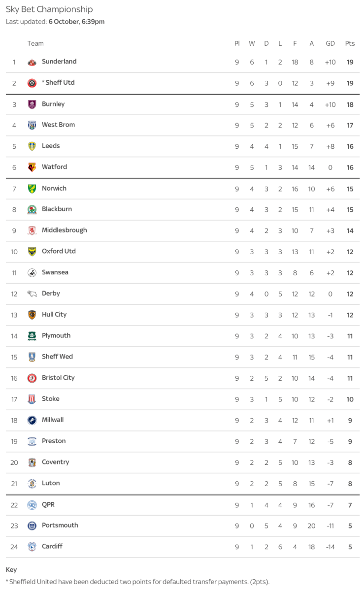The width and height of the screenshot is (364, 591).
Task: Click the Norwich canary badge icon
Action: pos(32,189)
